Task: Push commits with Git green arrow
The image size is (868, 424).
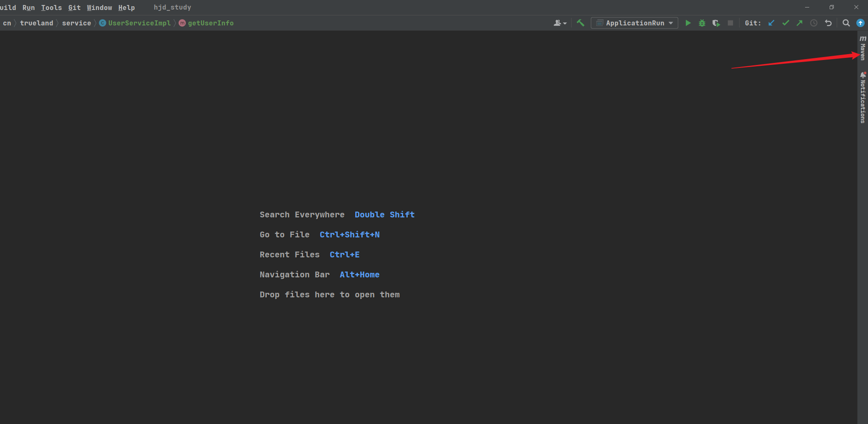Action: 800,23
